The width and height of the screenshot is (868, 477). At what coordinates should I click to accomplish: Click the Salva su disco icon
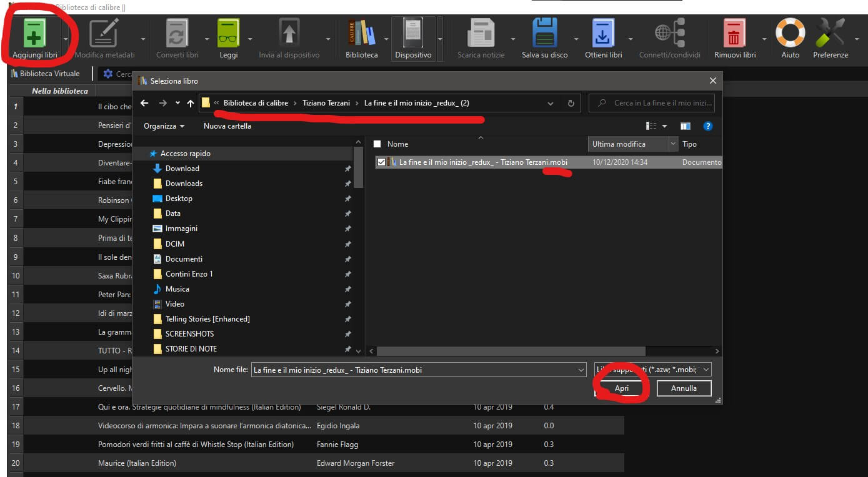544,34
